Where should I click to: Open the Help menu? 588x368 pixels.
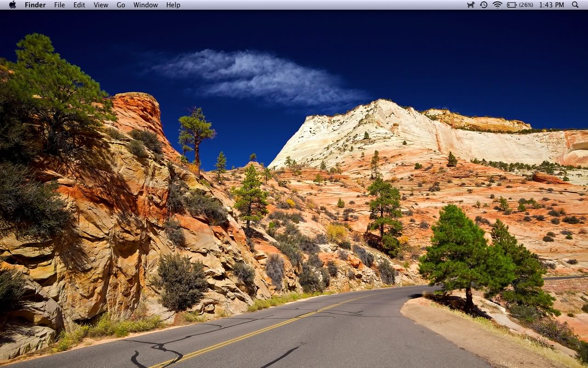(173, 5)
